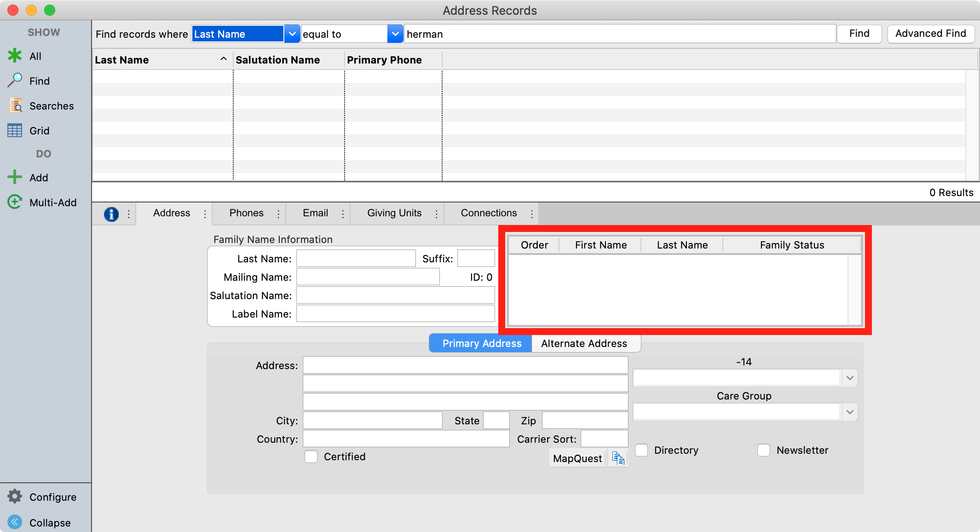Tick the Newsletter checkbox
Viewport: 980px width, 532px height.
(x=764, y=450)
